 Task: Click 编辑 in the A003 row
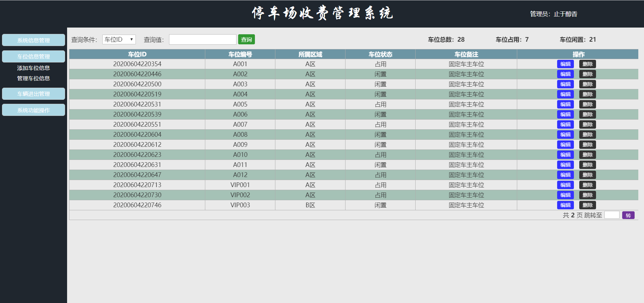[566, 84]
